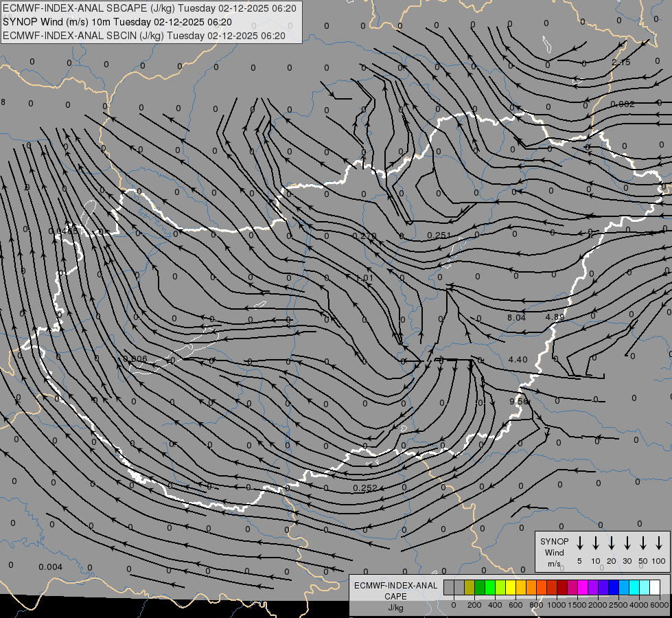Image resolution: width=672 pixels, height=618 pixels.
Task: Click the 0.006 value on map
Action: (x=135, y=359)
